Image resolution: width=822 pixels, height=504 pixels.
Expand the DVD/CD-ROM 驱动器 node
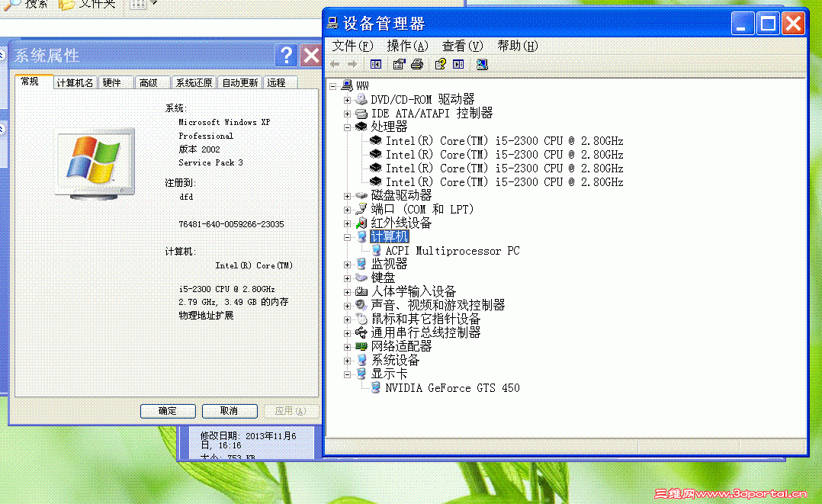pos(347,100)
